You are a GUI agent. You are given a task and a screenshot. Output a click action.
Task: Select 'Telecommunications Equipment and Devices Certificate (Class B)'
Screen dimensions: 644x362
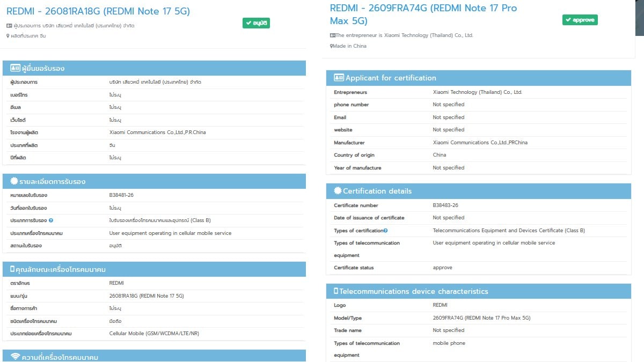coord(509,231)
